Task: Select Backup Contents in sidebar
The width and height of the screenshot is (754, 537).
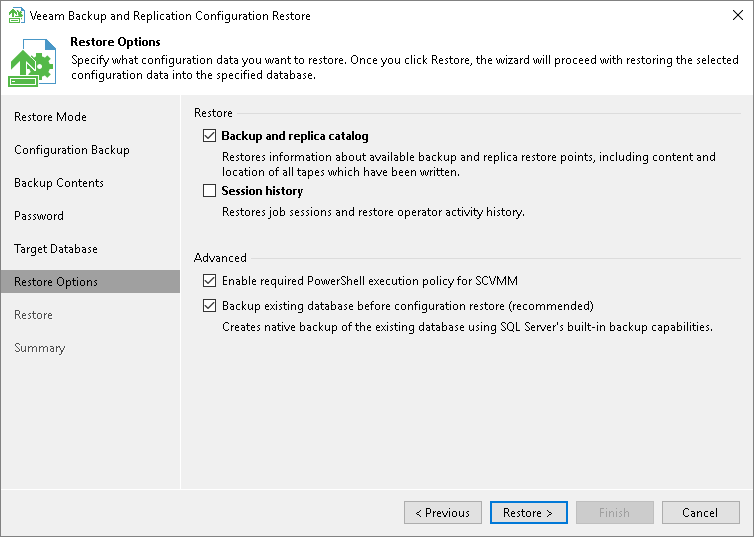Action: pyautogui.click(x=59, y=183)
